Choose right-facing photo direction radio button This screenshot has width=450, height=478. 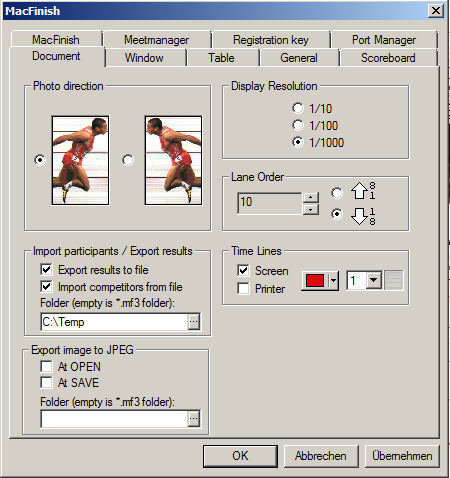pos(40,160)
